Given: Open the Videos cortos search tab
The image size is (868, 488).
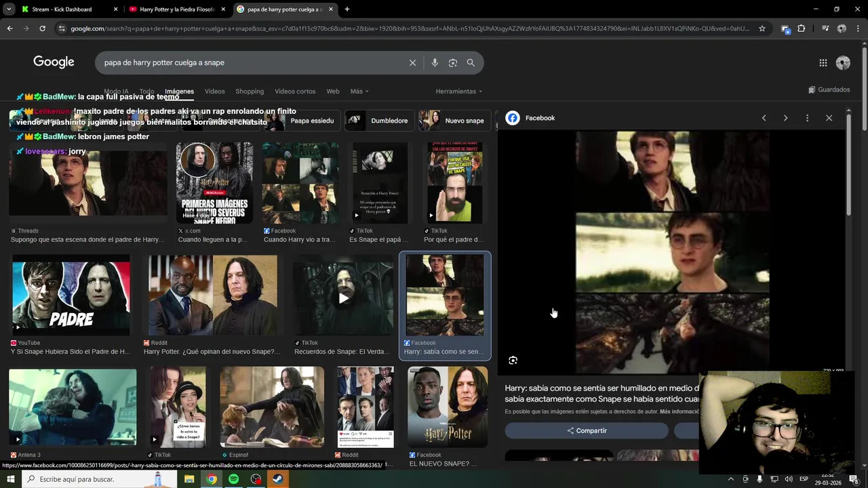Looking at the screenshot, I should (295, 91).
